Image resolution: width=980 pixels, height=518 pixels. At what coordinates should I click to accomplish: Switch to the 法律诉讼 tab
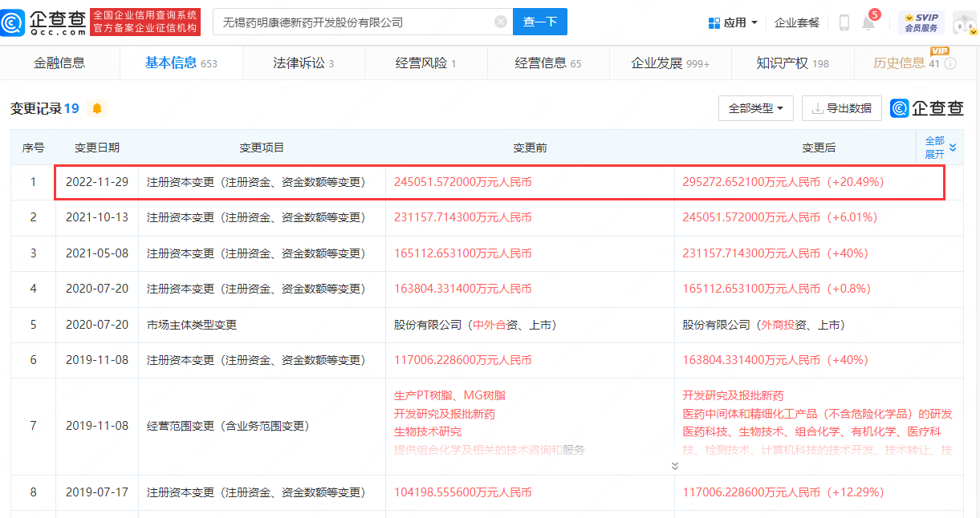click(303, 63)
